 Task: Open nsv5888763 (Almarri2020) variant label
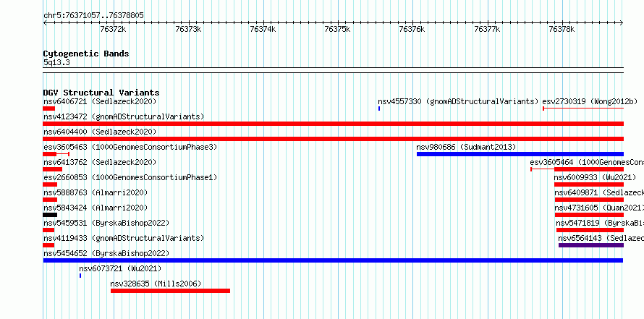click(x=96, y=192)
